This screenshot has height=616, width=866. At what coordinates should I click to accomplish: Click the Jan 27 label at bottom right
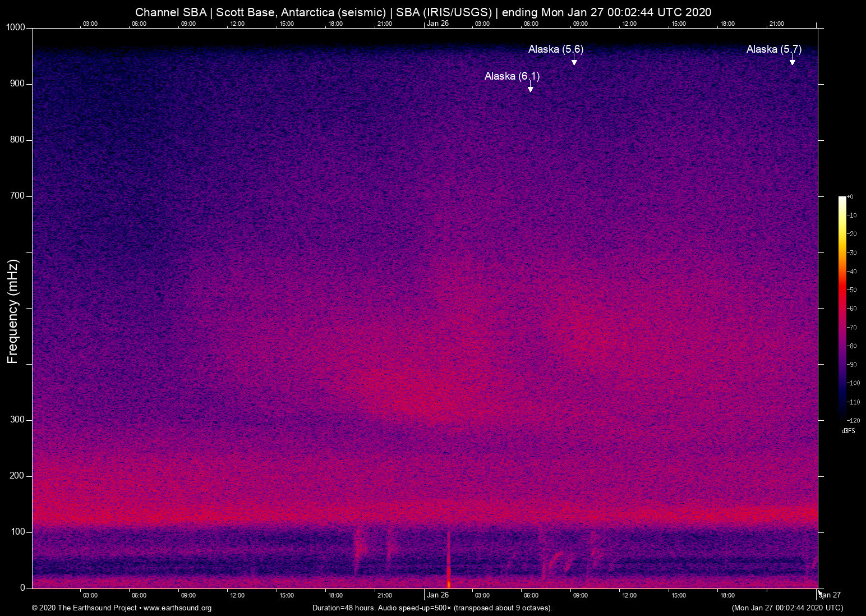[829, 595]
